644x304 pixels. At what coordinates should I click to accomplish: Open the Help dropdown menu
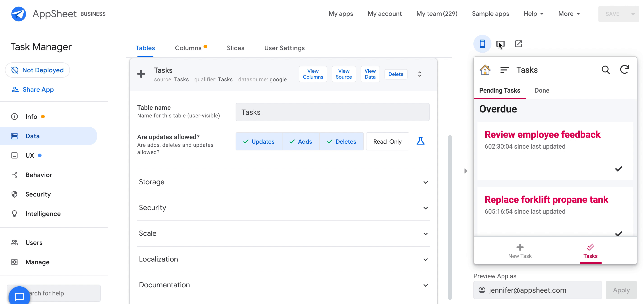click(x=533, y=14)
